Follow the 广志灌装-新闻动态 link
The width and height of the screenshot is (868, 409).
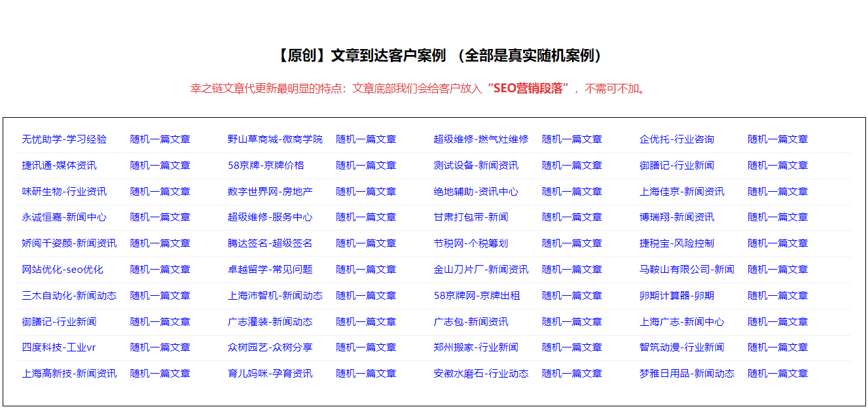click(x=270, y=322)
